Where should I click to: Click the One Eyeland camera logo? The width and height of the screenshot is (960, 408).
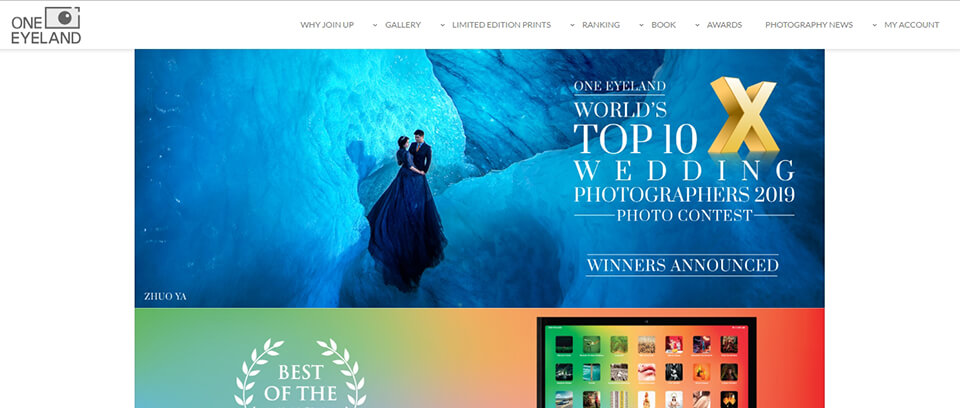coord(46,25)
